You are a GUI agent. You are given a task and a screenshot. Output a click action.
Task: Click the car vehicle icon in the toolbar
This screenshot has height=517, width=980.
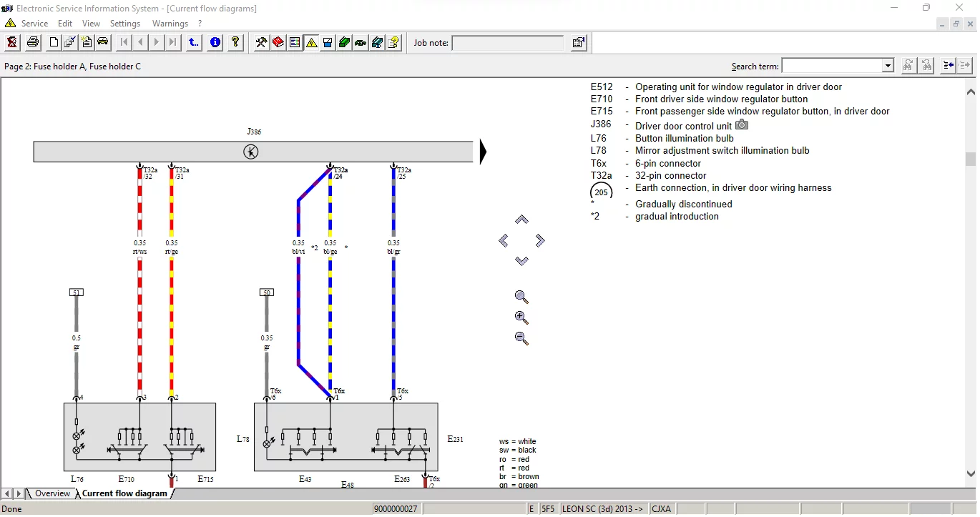[x=103, y=43]
